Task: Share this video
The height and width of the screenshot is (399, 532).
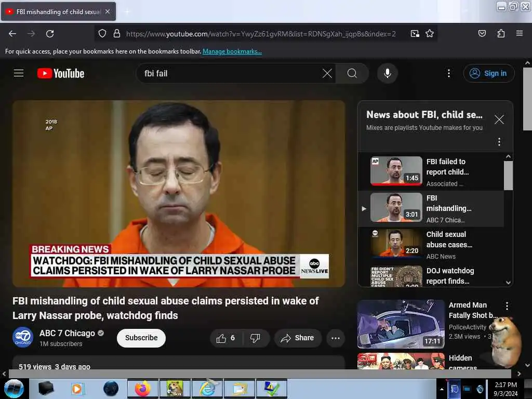Action: pos(298,338)
